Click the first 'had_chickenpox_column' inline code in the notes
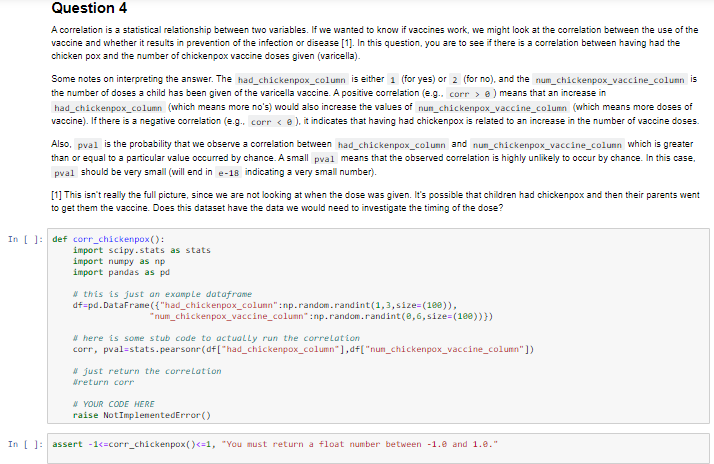 pyautogui.click(x=292, y=80)
